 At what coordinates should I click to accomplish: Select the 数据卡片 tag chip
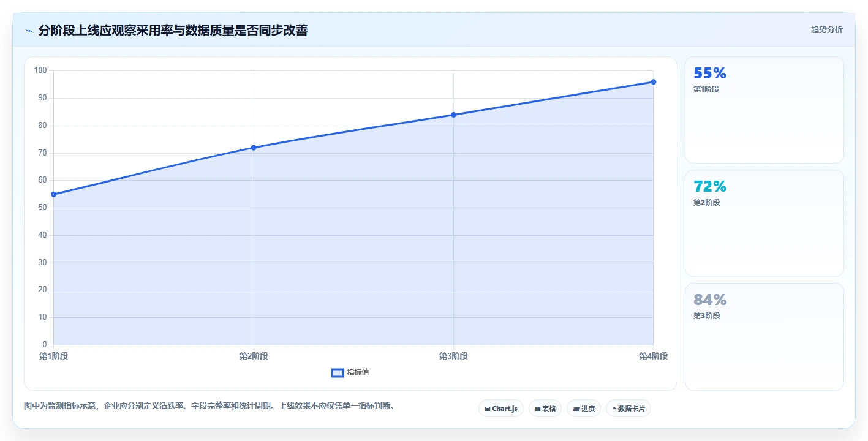pos(628,409)
